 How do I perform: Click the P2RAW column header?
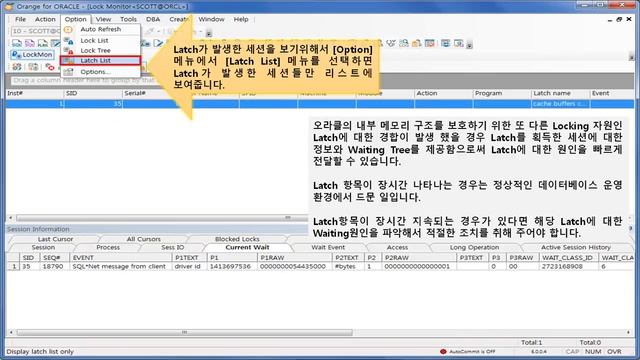click(x=419, y=258)
